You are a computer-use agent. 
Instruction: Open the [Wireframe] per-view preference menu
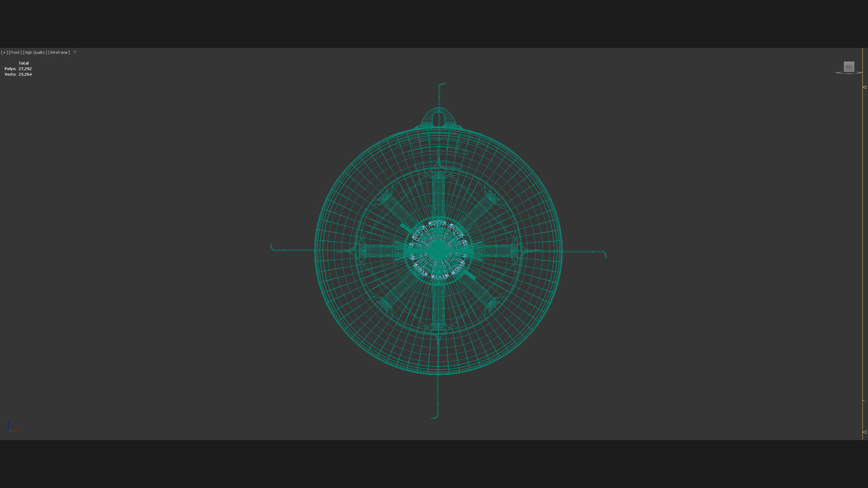pos(59,52)
